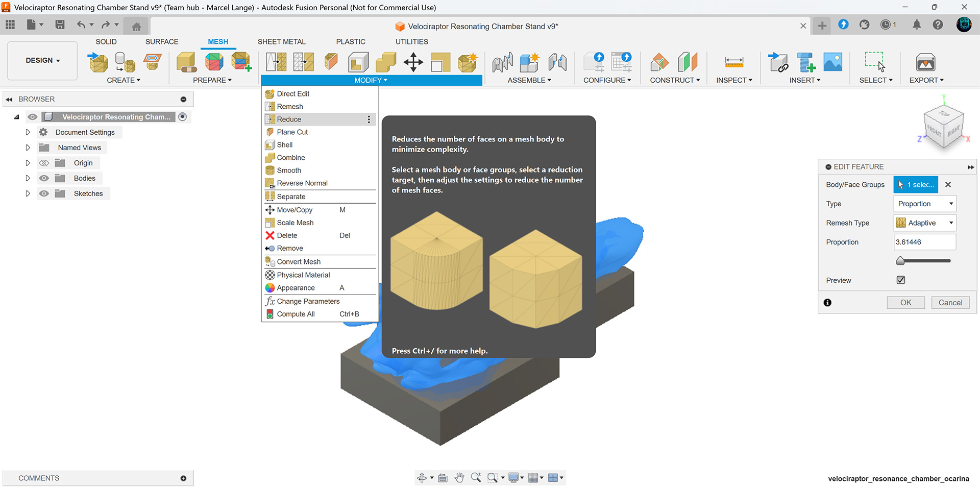Click the Plane Cut toolbar icon
The image size is (980, 488).
click(x=331, y=62)
